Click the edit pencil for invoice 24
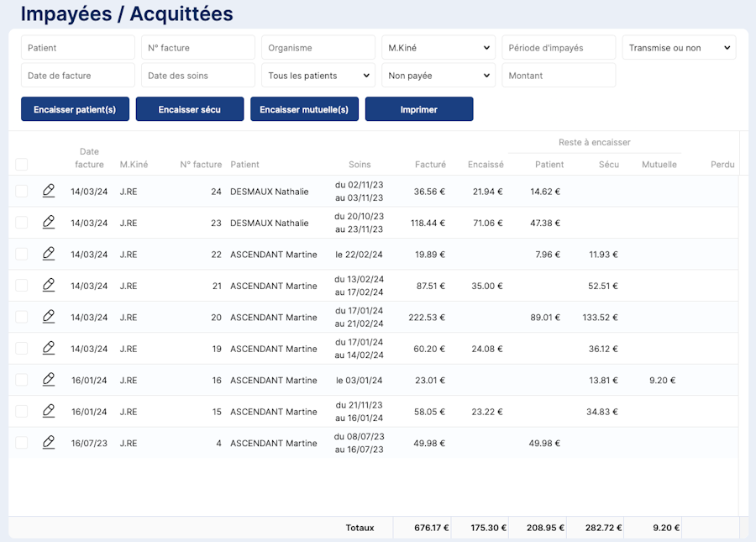 [49, 192]
